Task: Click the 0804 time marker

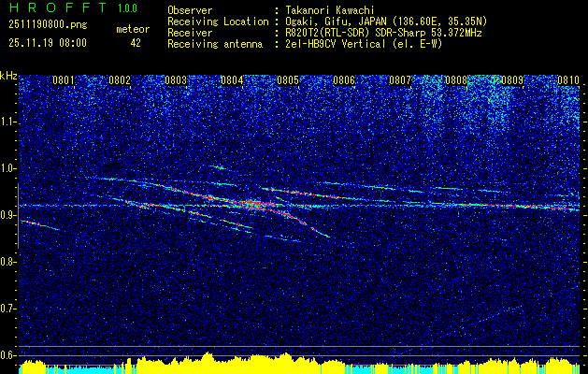Action: [232, 80]
